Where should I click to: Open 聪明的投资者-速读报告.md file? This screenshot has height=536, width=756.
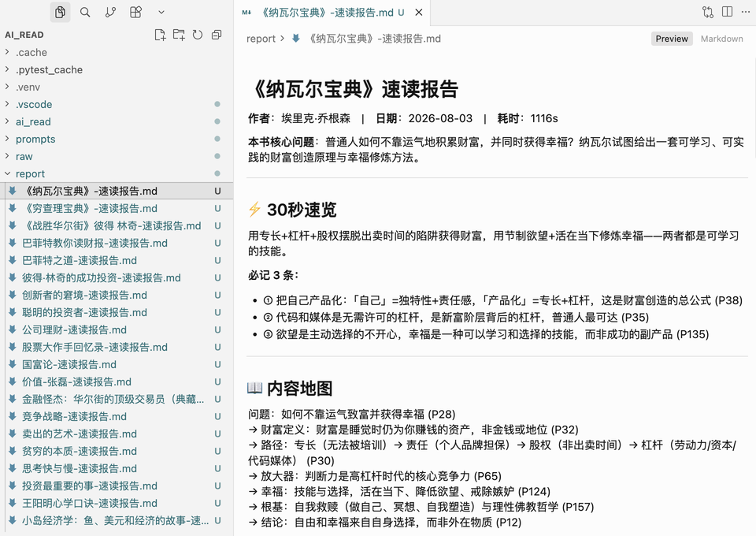(x=117, y=313)
